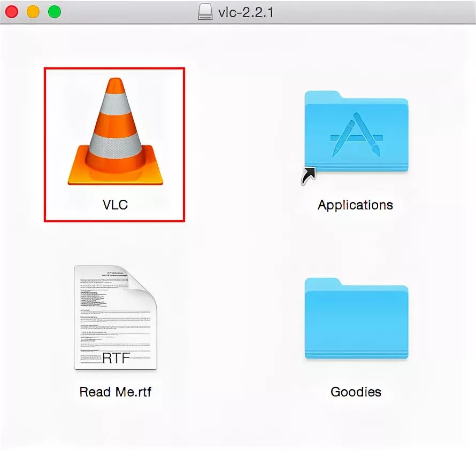Screen dimensions: 476x451
Task: Close the vlc-2.2.1 window with red button
Action: 12,12
